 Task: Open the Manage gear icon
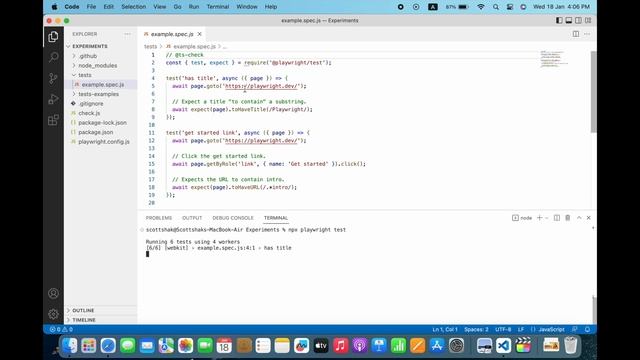click(53, 314)
